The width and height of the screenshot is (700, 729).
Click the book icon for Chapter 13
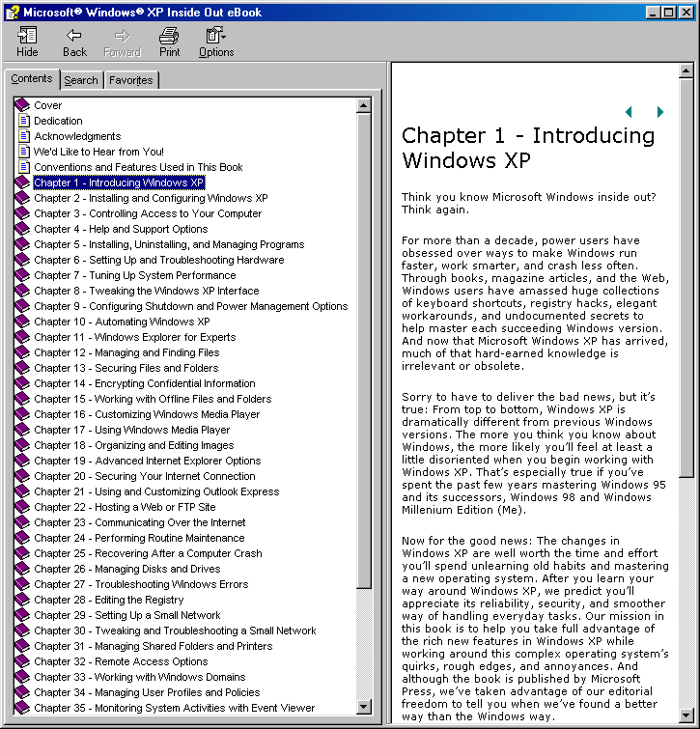click(x=22, y=368)
